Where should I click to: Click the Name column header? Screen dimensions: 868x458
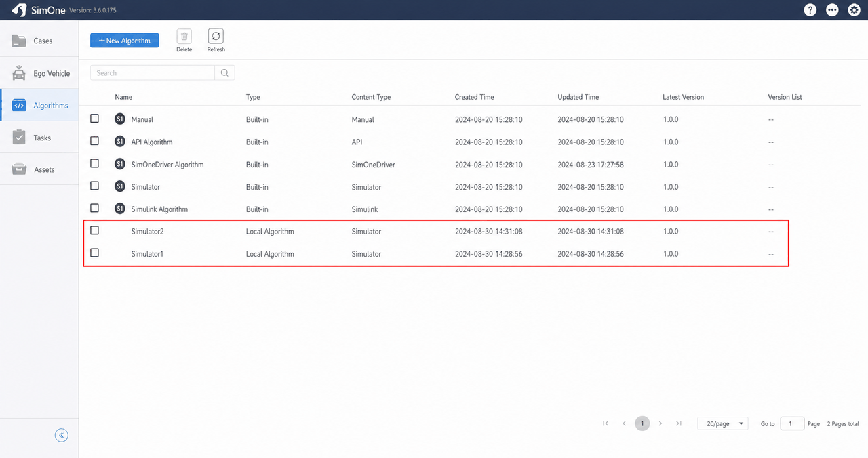(x=123, y=97)
